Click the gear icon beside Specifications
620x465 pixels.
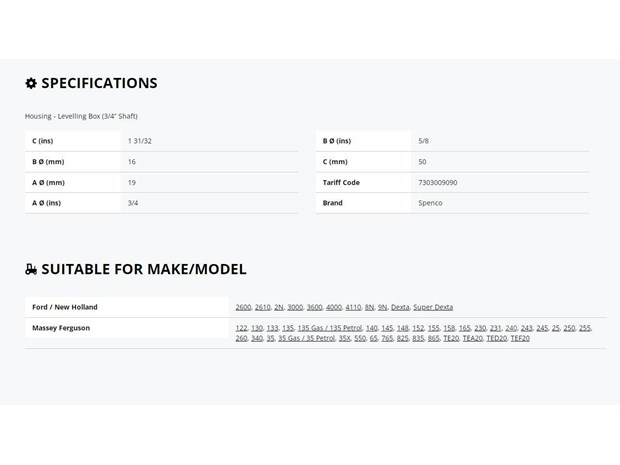point(31,83)
